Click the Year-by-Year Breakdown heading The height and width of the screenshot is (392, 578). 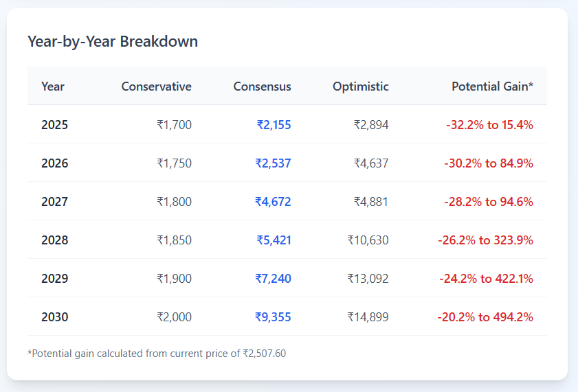click(113, 41)
